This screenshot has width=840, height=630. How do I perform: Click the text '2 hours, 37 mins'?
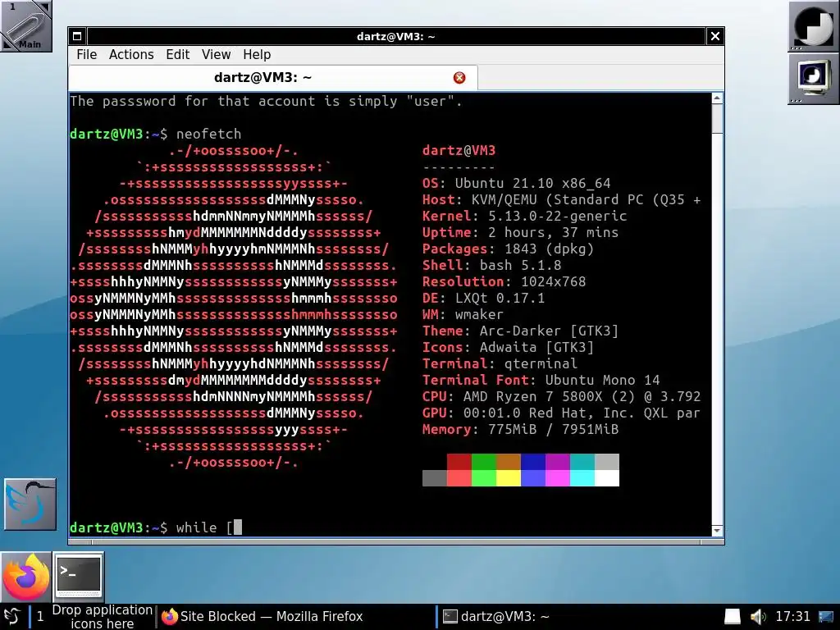click(x=553, y=232)
